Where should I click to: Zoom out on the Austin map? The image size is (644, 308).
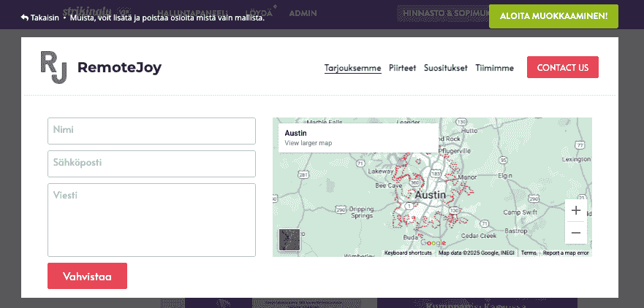coord(576,233)
